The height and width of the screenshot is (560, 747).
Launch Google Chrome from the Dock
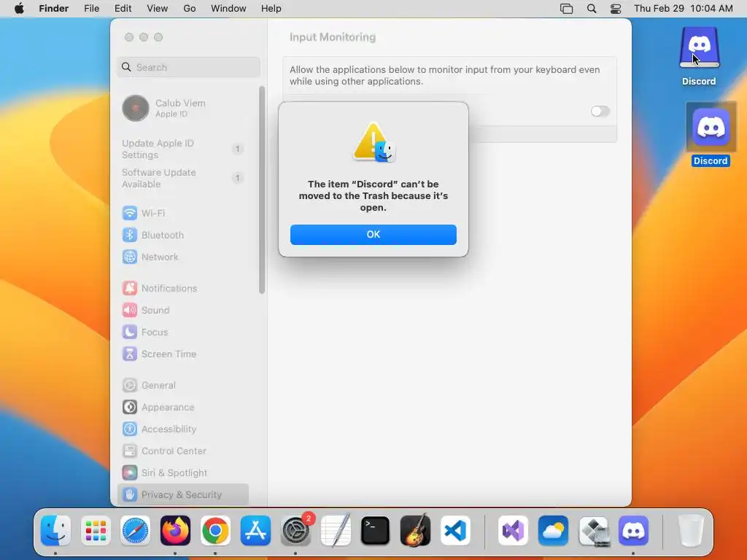(x=215, y=530)
